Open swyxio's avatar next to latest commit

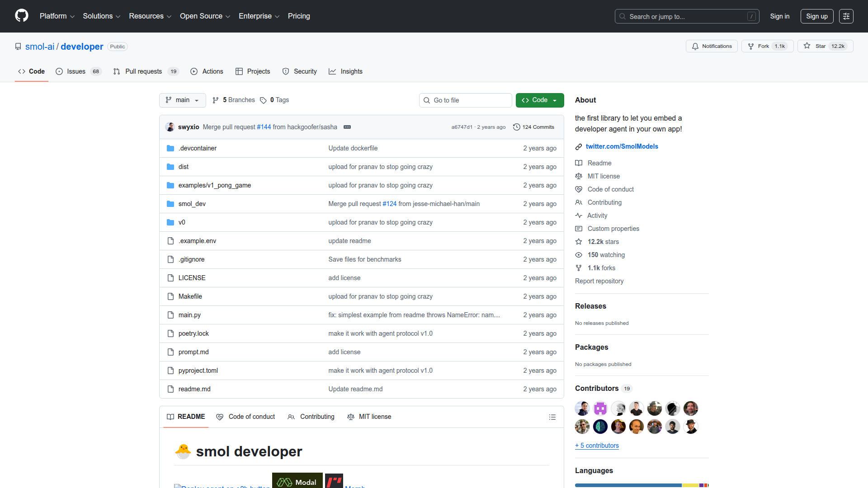170,127
